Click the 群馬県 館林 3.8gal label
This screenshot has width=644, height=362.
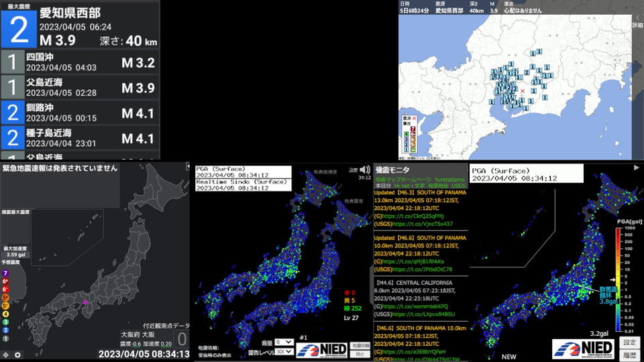click(608, 296)
